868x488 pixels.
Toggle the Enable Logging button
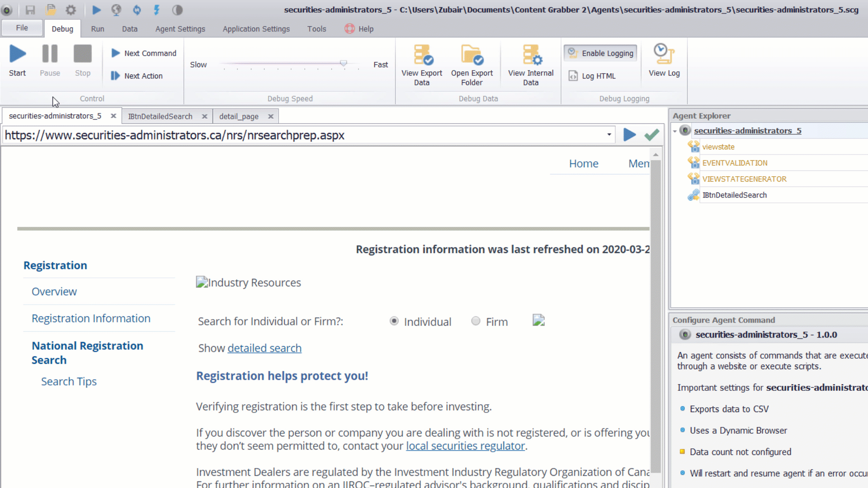[600, 53]
